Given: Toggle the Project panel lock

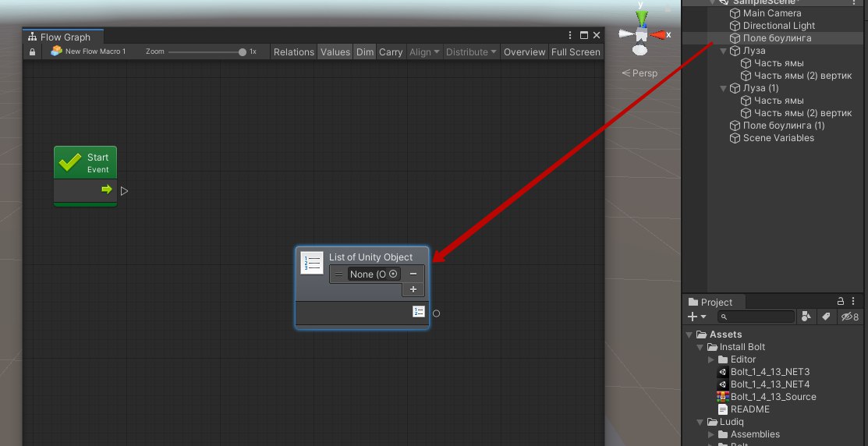Looking at the screenshot, I should [x=841, y=301].
